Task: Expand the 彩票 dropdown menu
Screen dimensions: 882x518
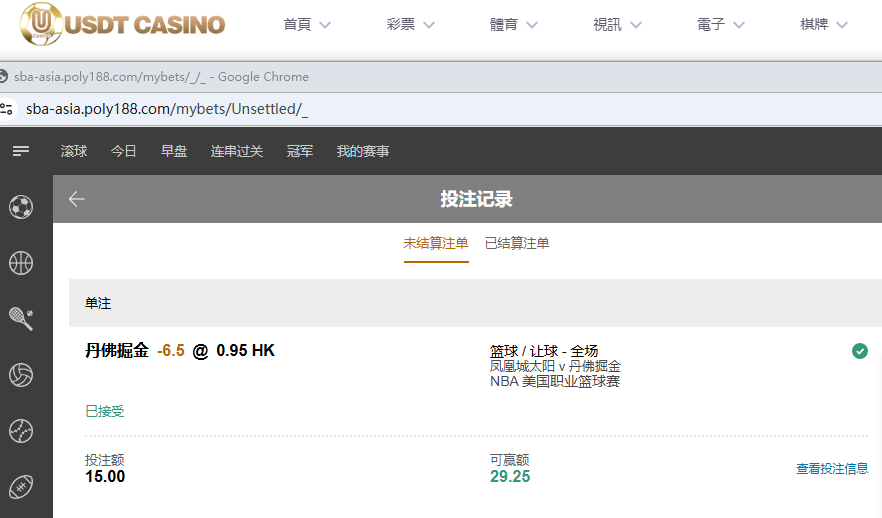Action: coord(410,24)
